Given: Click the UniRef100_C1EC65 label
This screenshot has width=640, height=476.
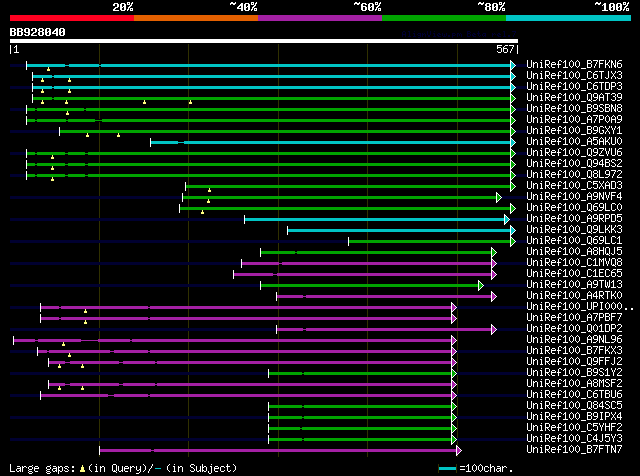Looking at the screenshot, I should click(x=574, y=274).
